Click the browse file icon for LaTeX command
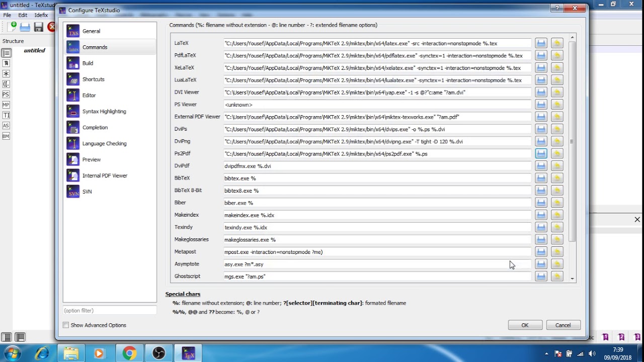644x362 pixels. click(541, 43)
